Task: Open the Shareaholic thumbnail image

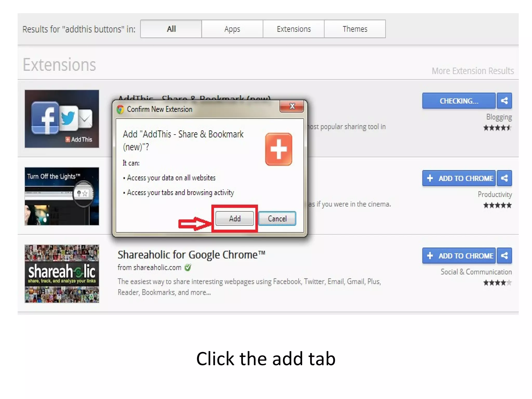Action: point(62,274)
